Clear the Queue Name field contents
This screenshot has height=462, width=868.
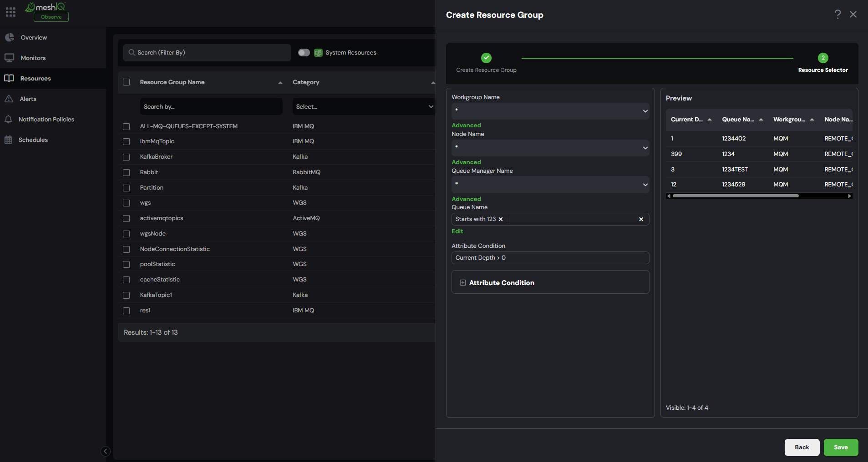(641, 219)
